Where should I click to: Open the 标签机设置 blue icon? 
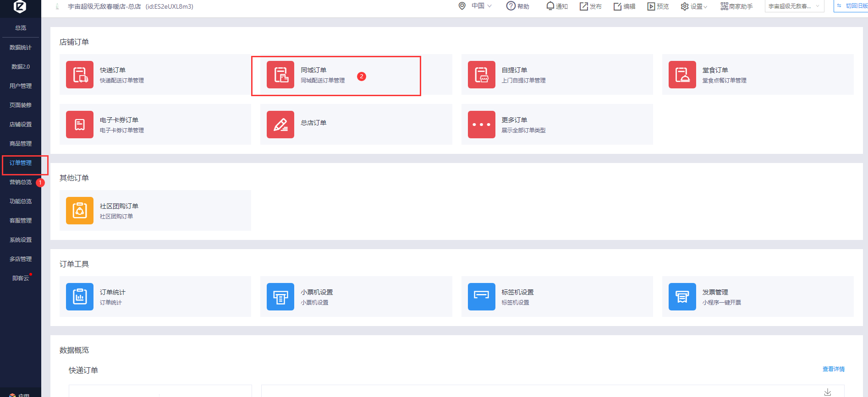(482, 297)
